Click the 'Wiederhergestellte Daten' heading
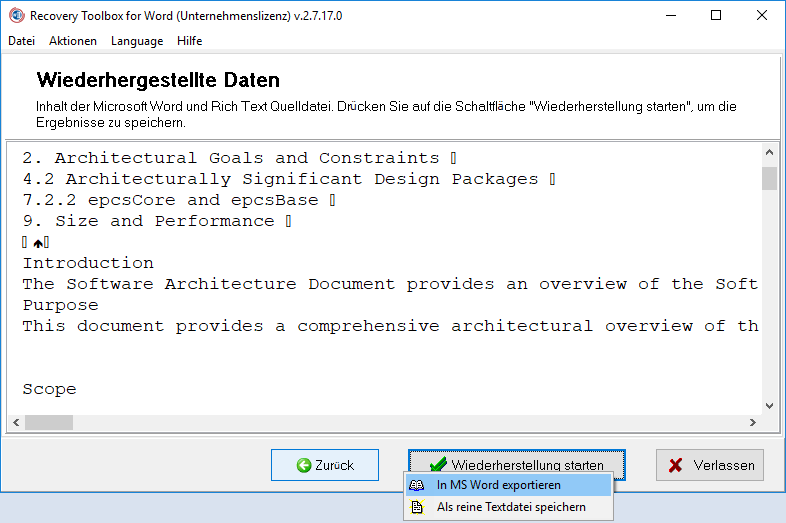This screenshot has width=786, height=523. (158, 80)
